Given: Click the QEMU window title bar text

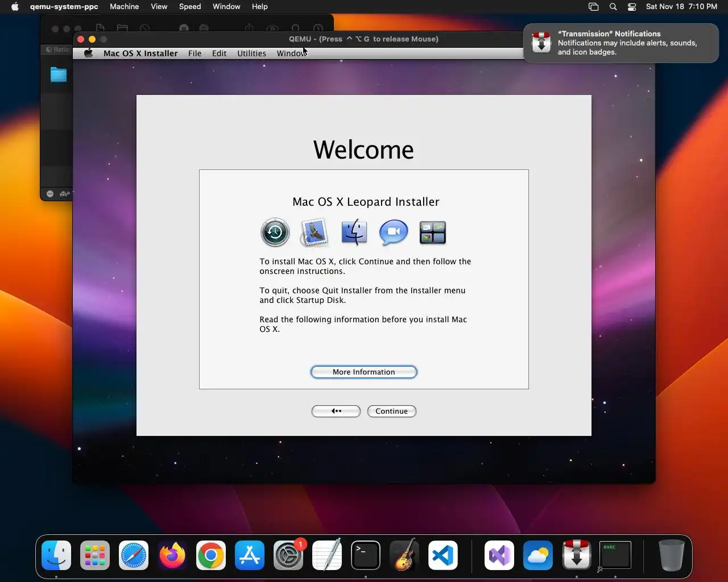Looking at the screenshot, I should [363, 39].
